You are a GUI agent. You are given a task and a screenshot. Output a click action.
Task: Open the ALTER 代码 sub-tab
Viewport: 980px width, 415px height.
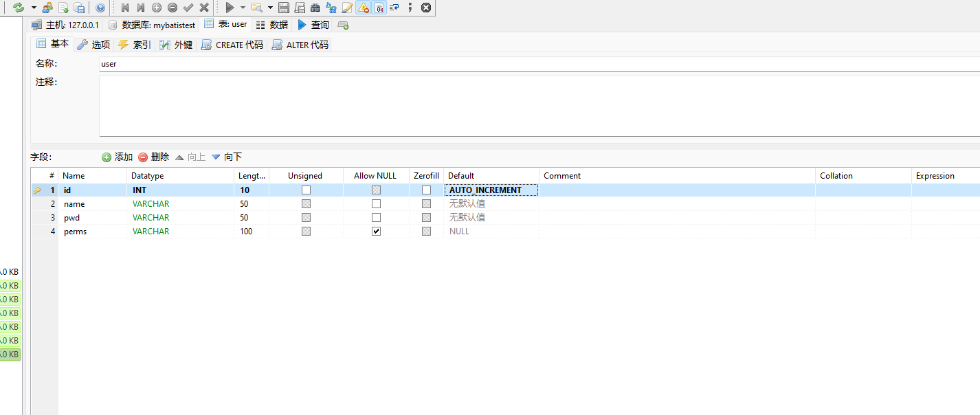pyautogui.click(x=300, y=45)
